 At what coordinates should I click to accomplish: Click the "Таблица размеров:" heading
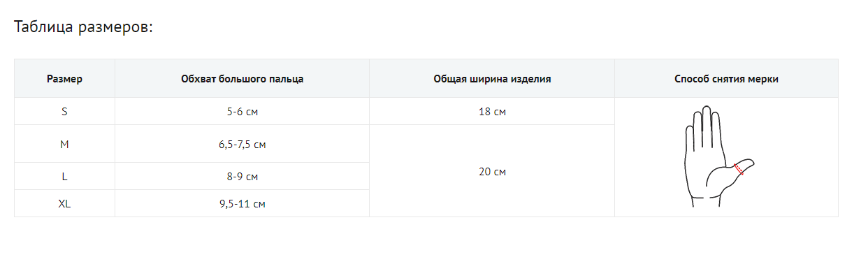[83, 27]
